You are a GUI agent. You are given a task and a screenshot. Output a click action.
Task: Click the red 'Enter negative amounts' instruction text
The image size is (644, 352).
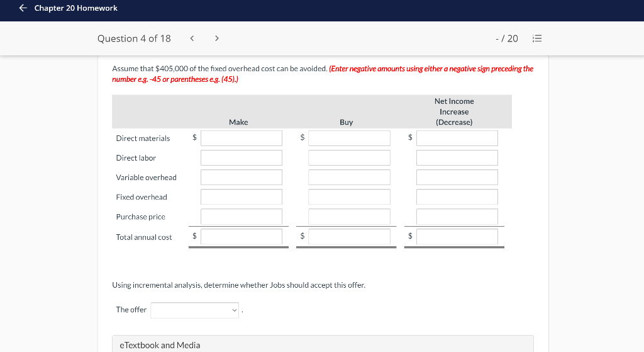(323, 74)
